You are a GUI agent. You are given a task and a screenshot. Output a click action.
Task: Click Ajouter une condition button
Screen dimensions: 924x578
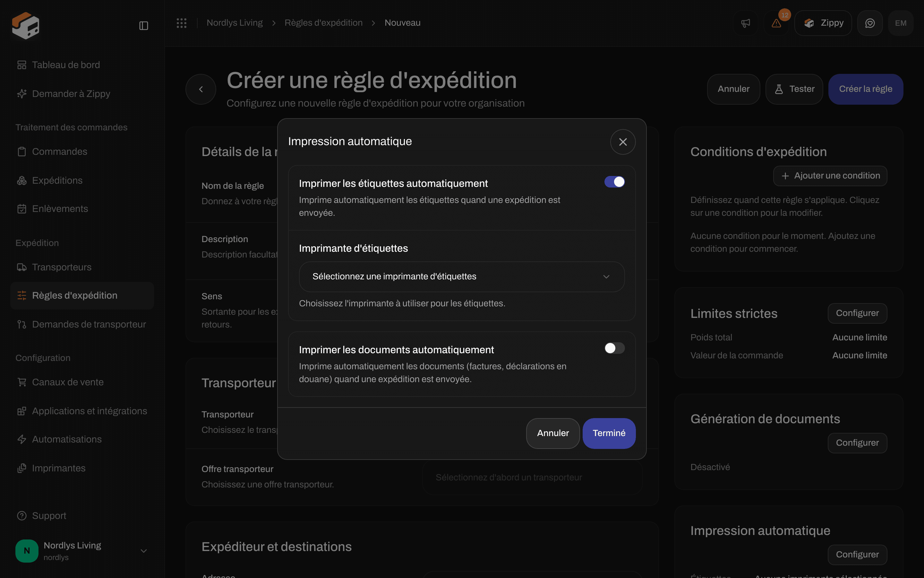pyautogui.click(x=830, y=176)
